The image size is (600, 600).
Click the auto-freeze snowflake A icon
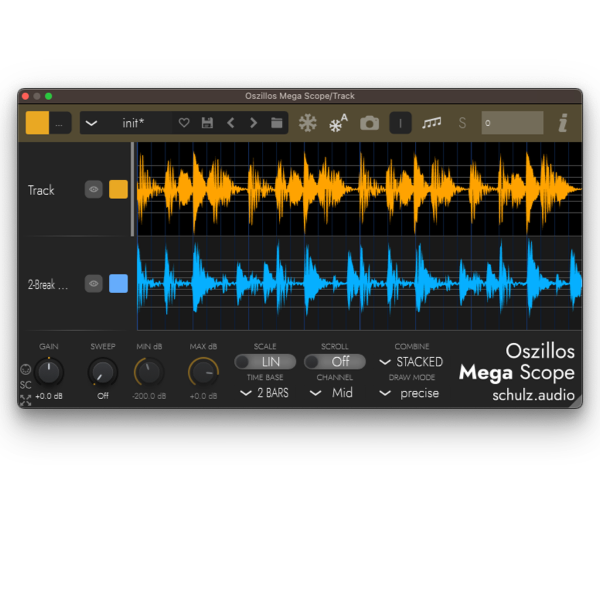[338, 123]
